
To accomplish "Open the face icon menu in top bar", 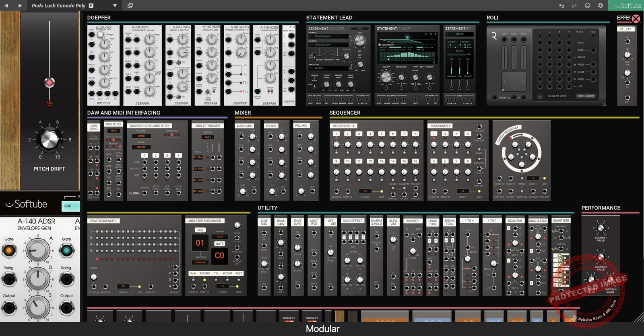I will (x=588, y=6).
